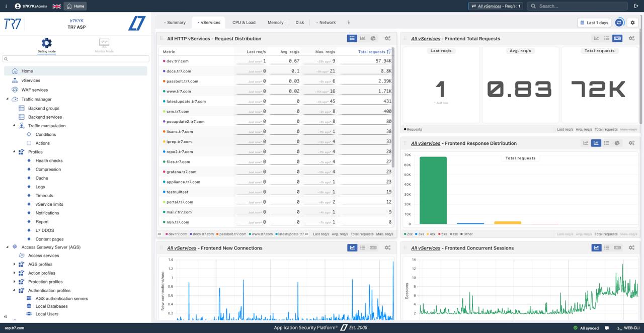644x333 pixels.
Task: Switch to Monitor Mode icon
Action: [x=104, y=43]
